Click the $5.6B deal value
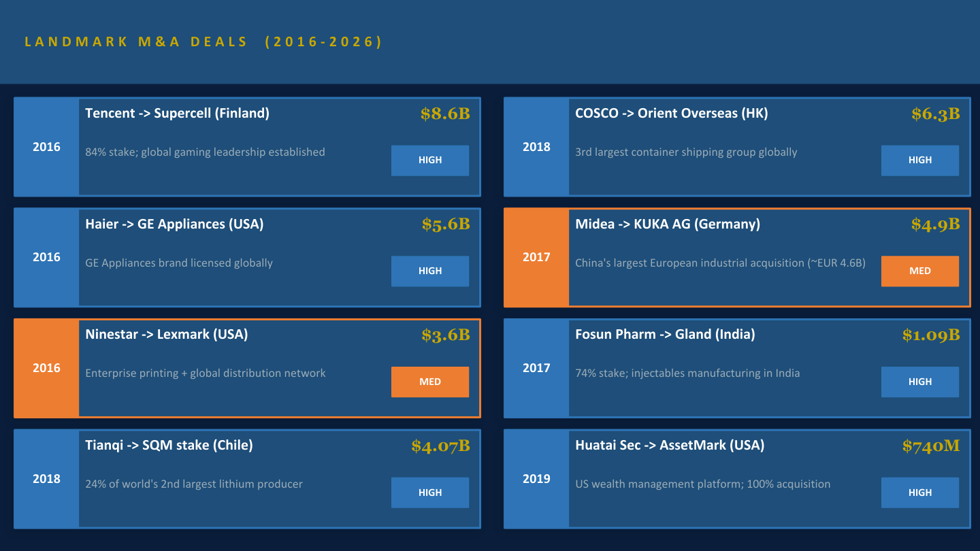Image resolution: width=980 pixels, height=551 pixels. click(445, 224)
